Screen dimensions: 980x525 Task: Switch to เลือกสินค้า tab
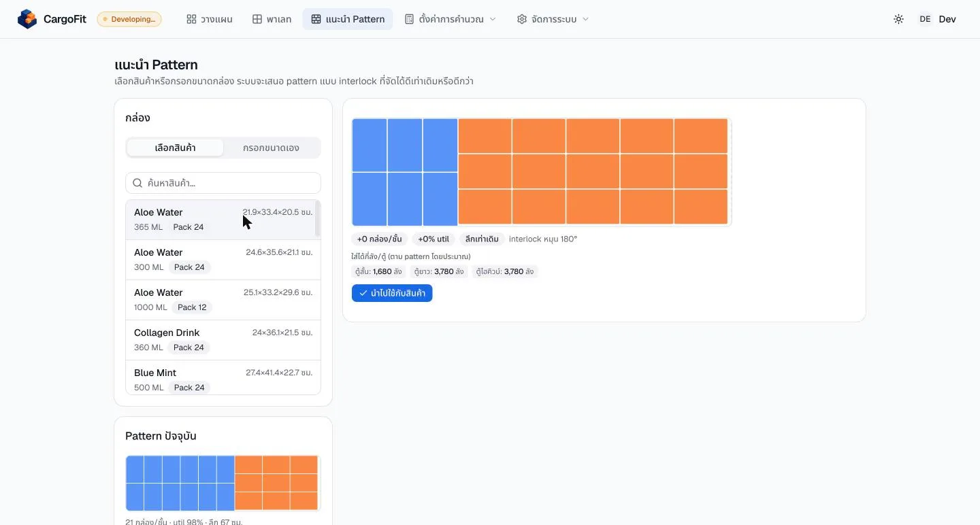[176, 148]
